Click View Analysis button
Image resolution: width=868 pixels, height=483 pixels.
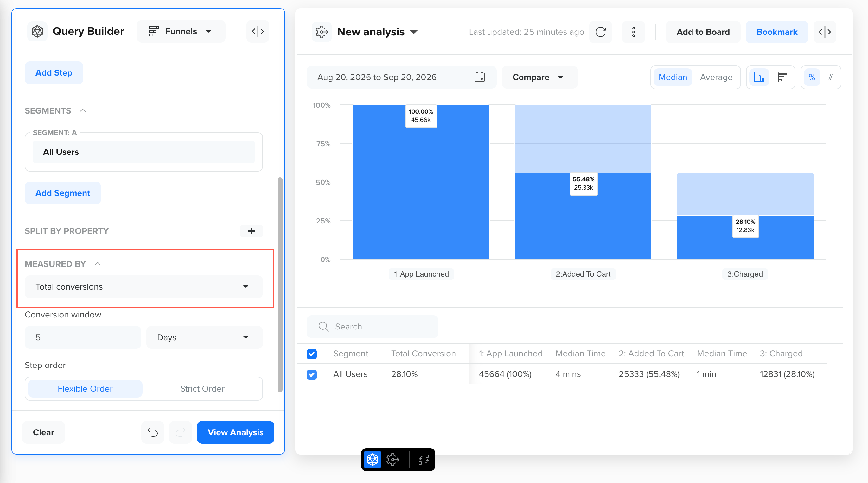236,432
